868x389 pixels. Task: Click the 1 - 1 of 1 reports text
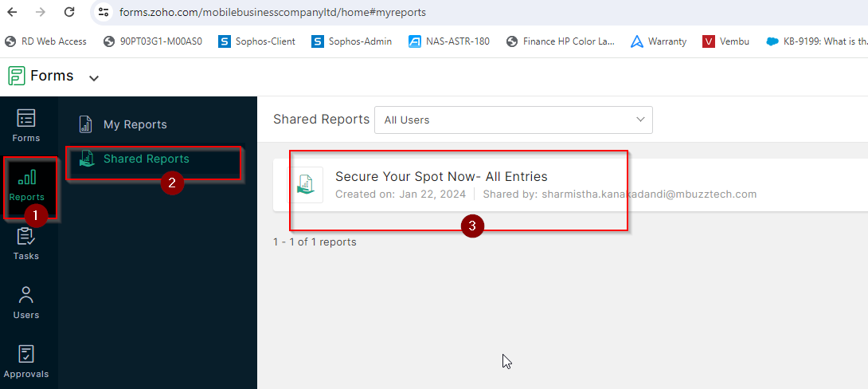coord(315,242)
